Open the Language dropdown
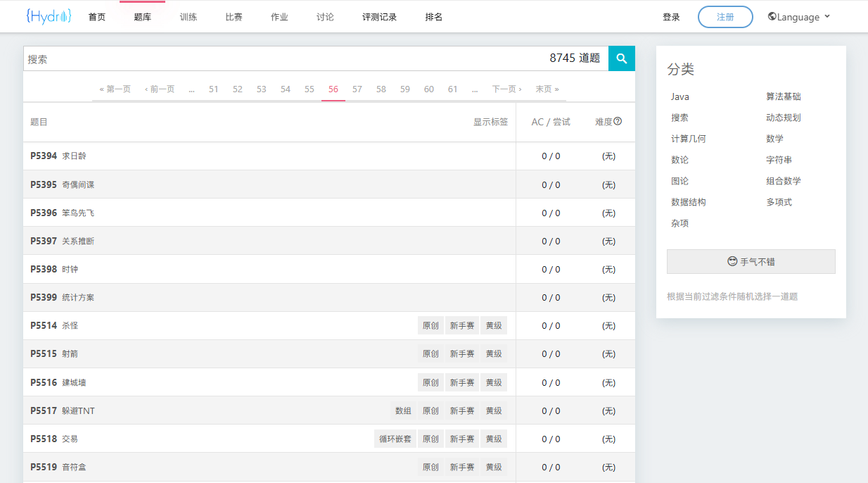This screenshot has width=868, height=483. pos(799,17)
